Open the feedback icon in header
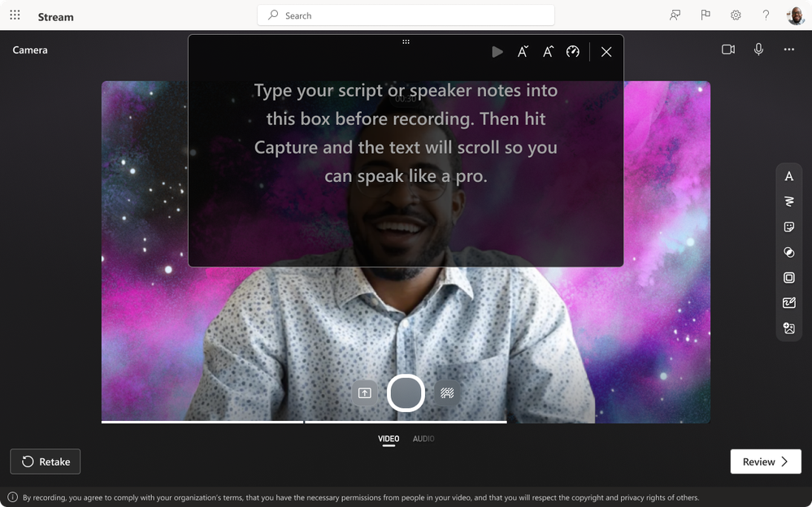Screen dimensions: 812x507 click(x=675, y=15)
